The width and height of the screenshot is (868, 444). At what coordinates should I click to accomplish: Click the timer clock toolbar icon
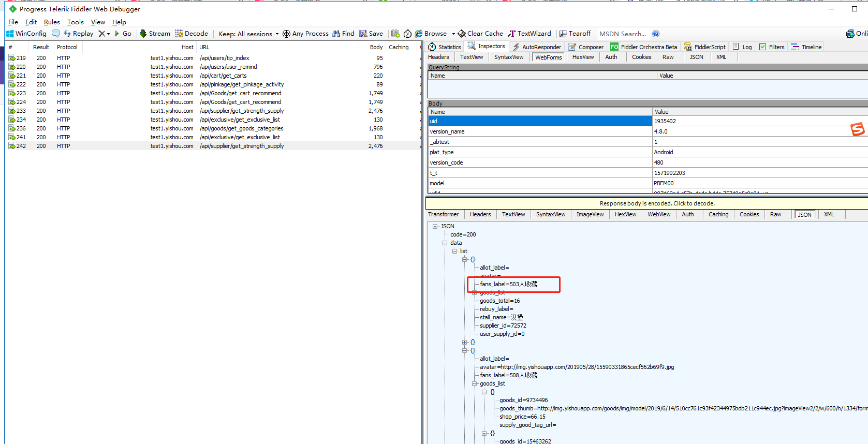(x=407, y=34)
